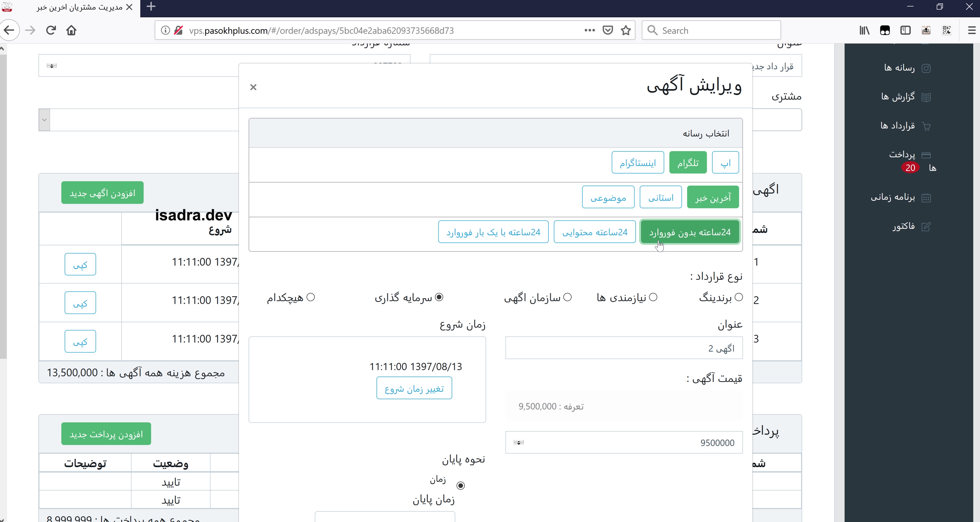980x522 pixels.
Task: Click کپی button in ad row 3
Action: (80, 341)
